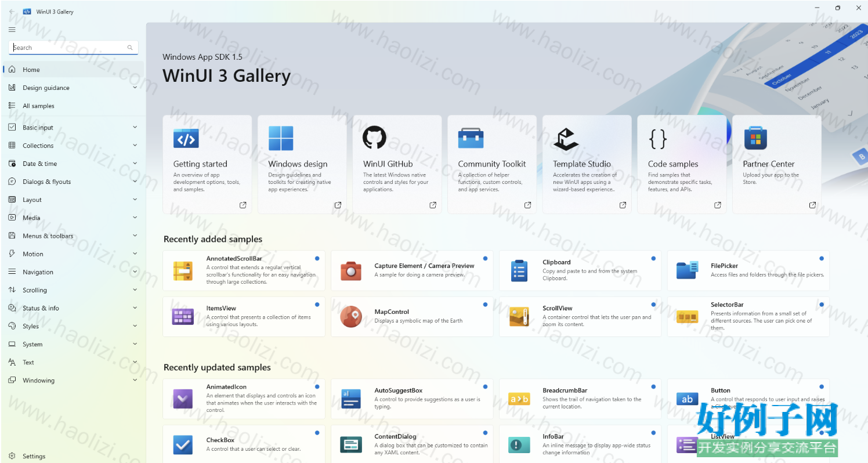
Task: Select the Navigation category
Action: tap(73, 272)
